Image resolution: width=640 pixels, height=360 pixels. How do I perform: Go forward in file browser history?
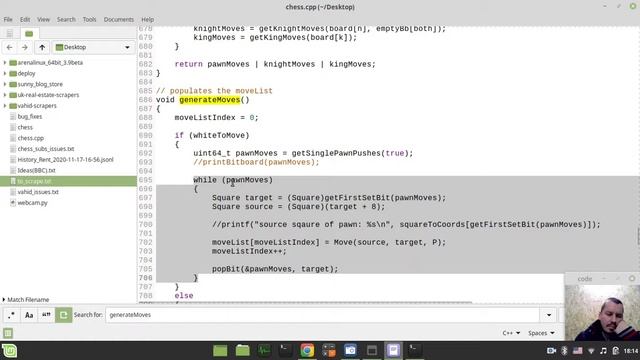(25, 47)
